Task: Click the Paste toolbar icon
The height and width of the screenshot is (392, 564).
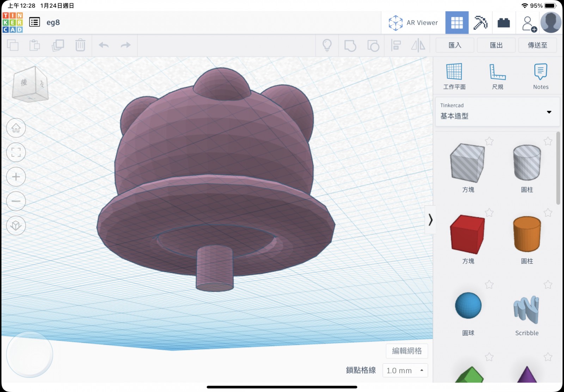Action: (35, 45)
